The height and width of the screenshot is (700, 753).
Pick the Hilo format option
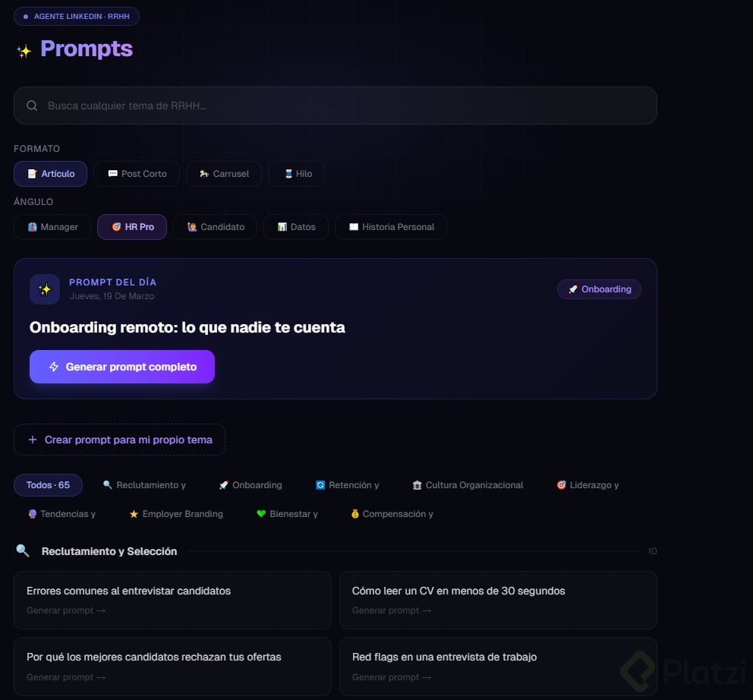[x=297, y=174]
